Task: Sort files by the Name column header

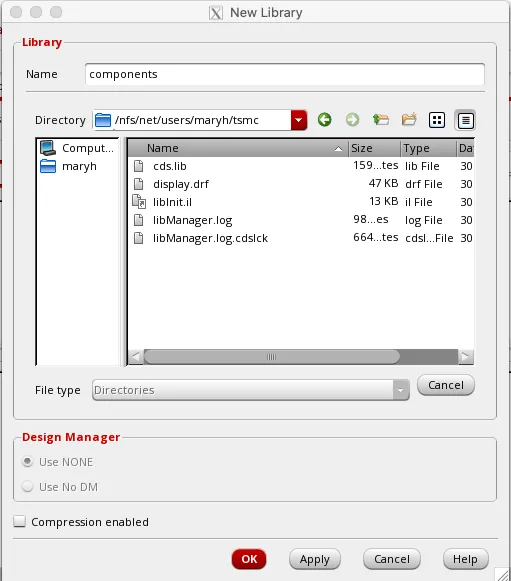Action: click(x=238, y=148)
